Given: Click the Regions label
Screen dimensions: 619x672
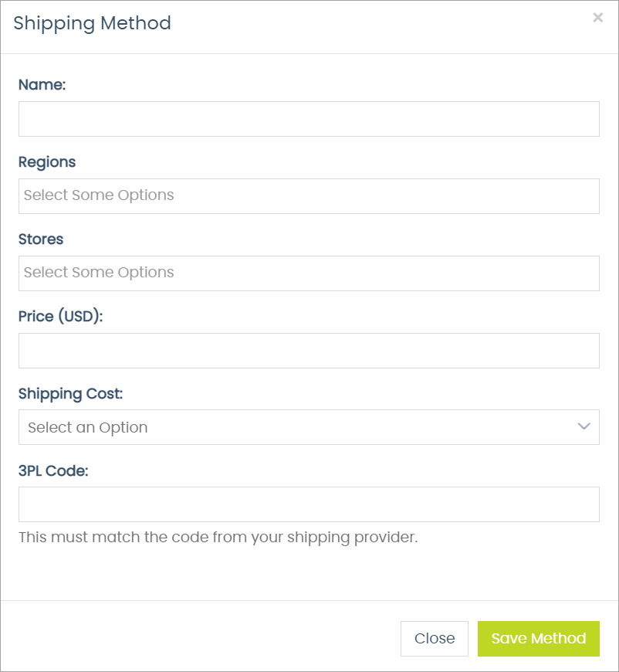Looking at the screenshot, I should pos(47,162).
